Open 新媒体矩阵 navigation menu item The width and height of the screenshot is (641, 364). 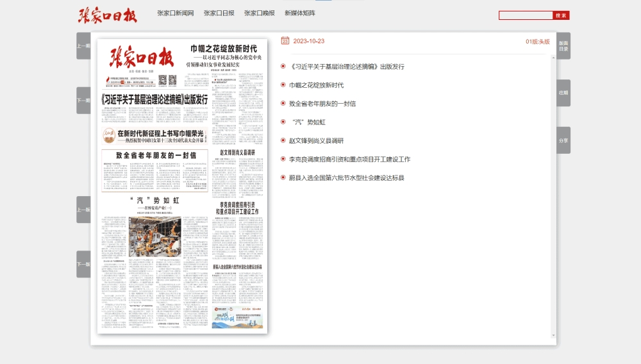(299, 13)
